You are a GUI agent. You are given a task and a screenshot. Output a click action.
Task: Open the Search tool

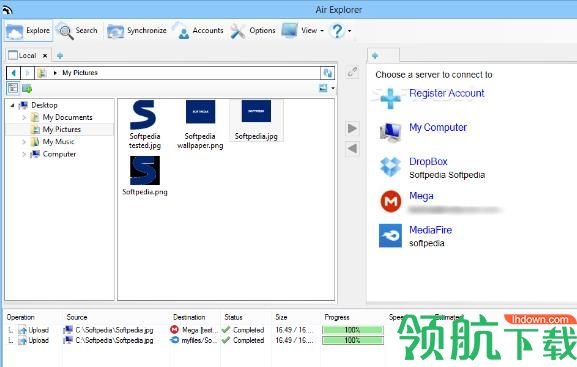click(78, 31)
